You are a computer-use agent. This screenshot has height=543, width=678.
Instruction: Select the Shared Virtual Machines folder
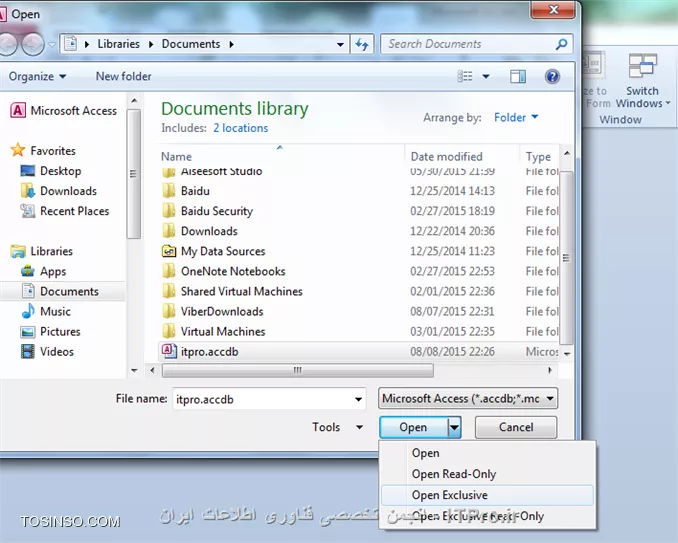pyautogui.click(x=359, y=291)
